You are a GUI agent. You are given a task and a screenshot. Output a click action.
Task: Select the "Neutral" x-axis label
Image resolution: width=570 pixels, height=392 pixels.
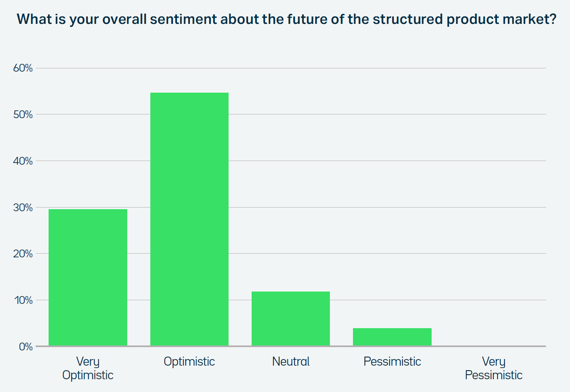pos(291,362)
